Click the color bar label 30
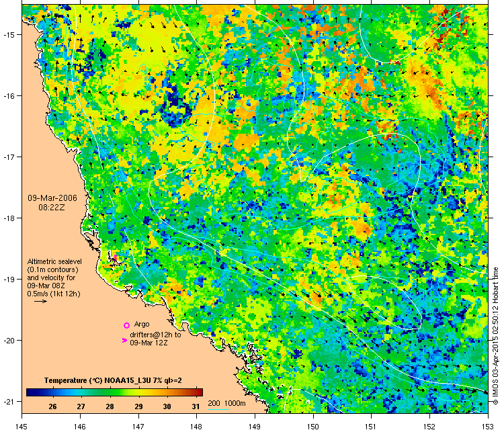504x430 pixels. click(x=167, y=407)
